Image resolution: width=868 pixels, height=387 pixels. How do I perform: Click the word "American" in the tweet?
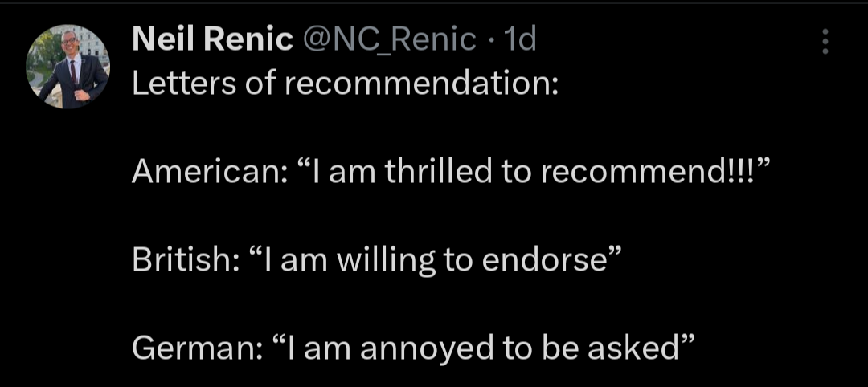[x=204, y=173]
